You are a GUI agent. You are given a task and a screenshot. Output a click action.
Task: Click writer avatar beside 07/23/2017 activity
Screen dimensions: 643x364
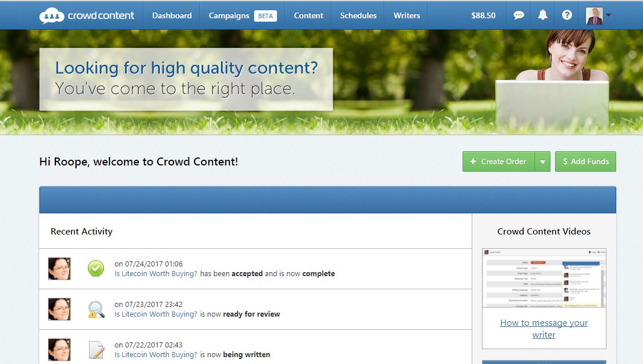pos(59,309)
